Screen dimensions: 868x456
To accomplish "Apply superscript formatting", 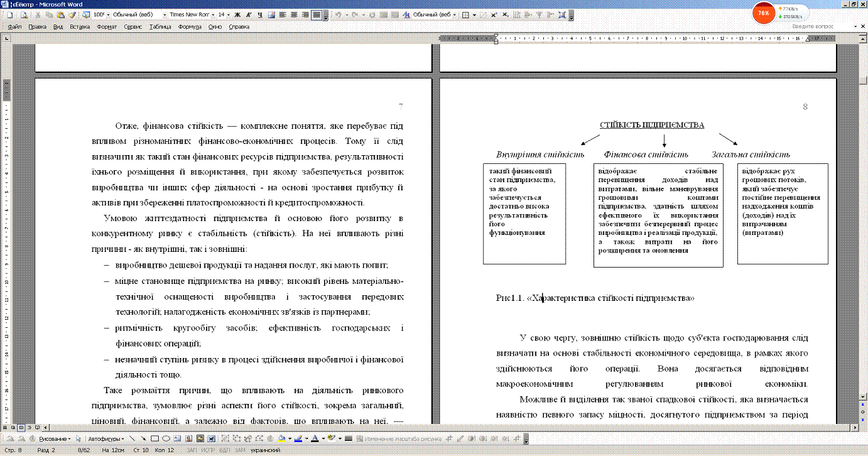I will 494,14.
